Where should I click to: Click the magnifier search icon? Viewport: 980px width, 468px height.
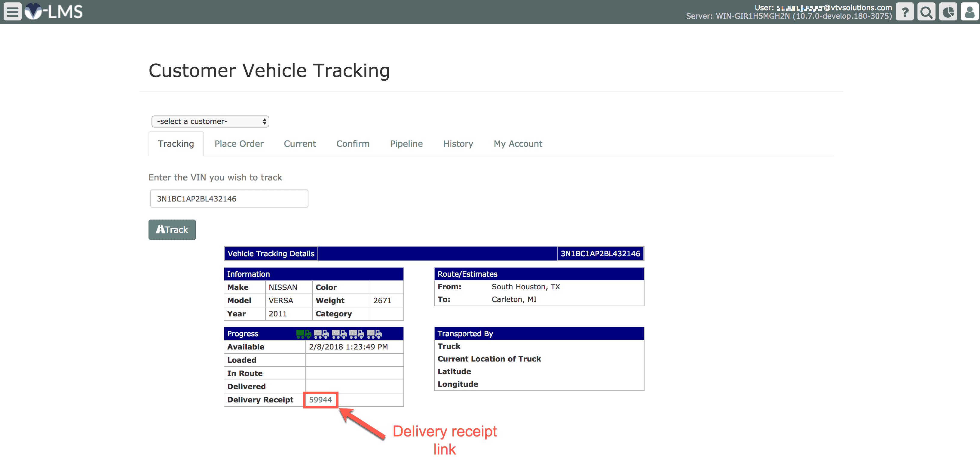pos(926,12)
